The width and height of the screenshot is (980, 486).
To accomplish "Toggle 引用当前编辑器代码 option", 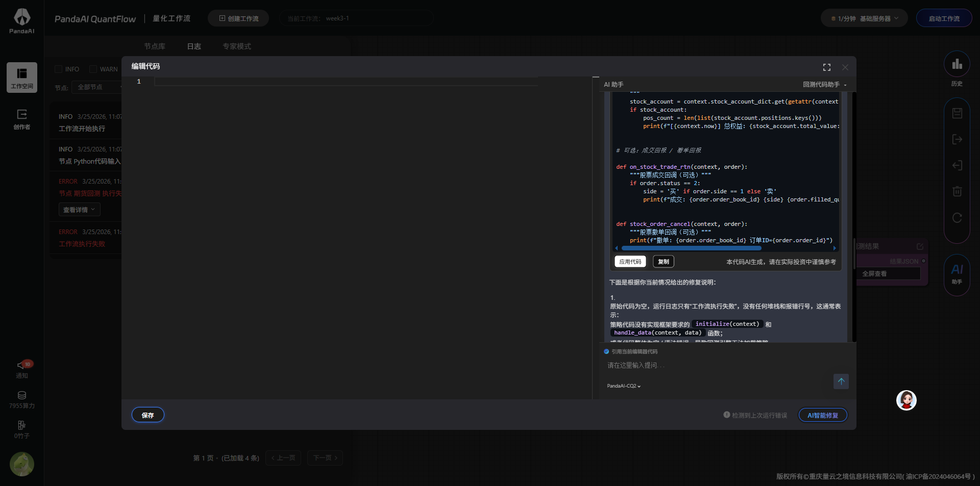I will point(606,351).
